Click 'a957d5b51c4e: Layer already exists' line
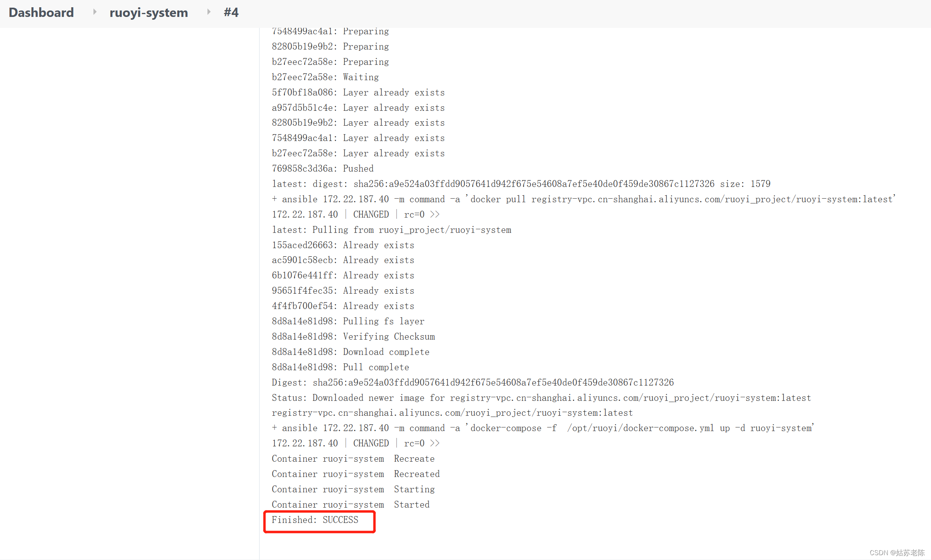 click(358, 108)
